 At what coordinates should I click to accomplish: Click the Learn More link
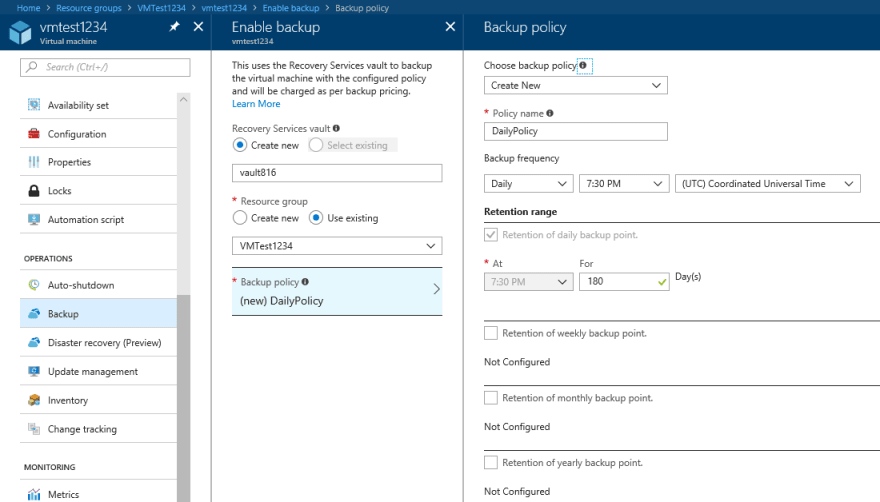tap(256, 104)
